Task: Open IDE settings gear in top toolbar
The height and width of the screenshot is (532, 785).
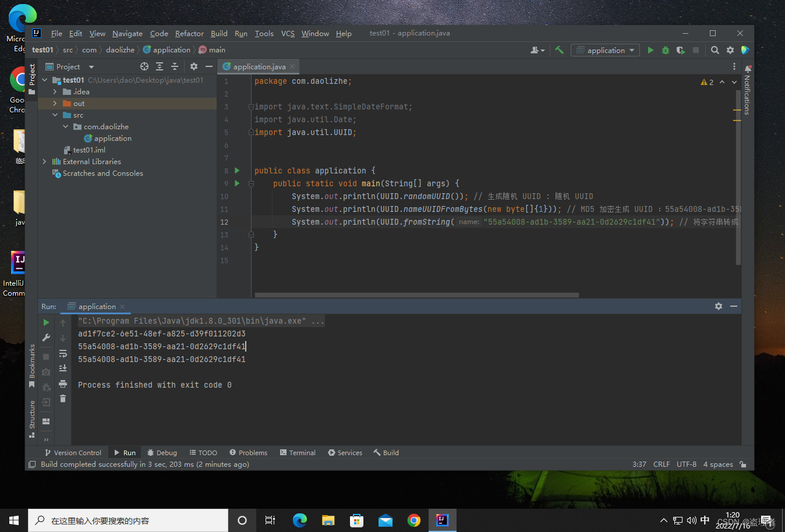Action: coord(730,50)
